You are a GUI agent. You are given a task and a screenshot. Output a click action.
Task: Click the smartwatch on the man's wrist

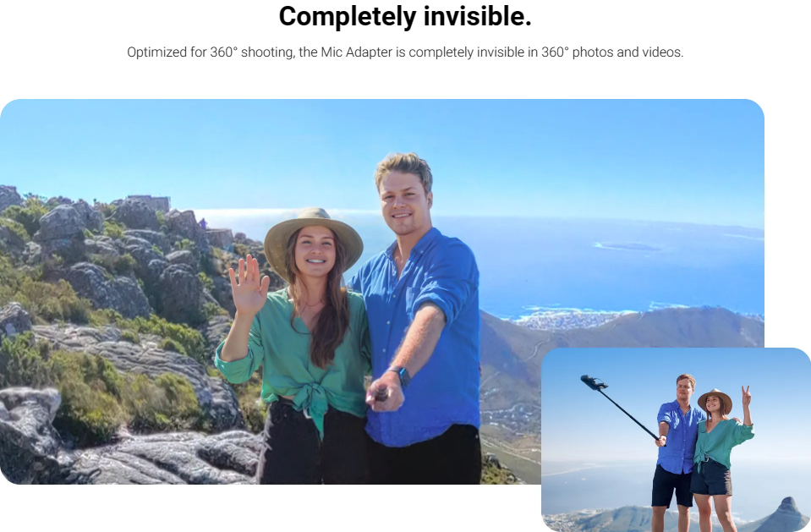tap(400, 375)
